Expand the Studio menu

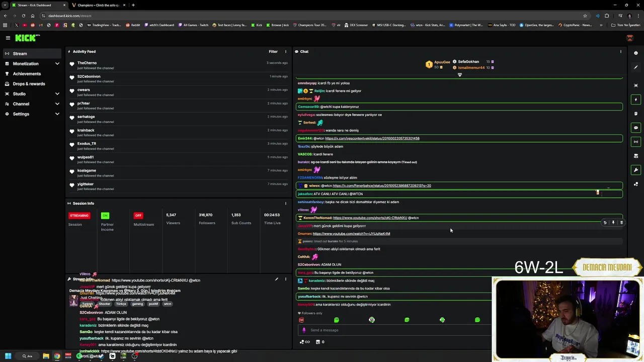32,94
